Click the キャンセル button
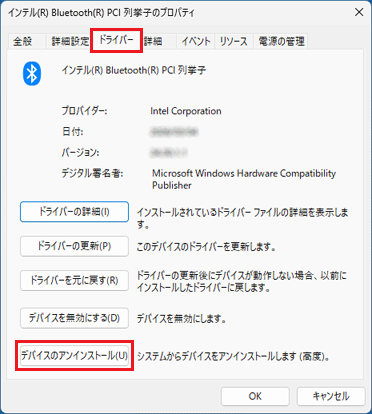The width and height of the screenshot is (372, 414). click(x=331, y=396)
